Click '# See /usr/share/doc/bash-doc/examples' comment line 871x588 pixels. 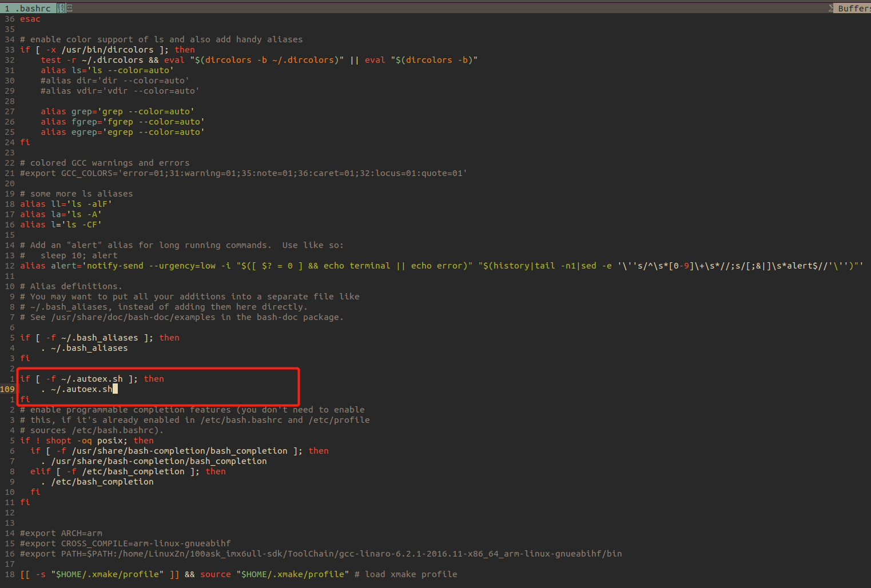pos(182,317)
